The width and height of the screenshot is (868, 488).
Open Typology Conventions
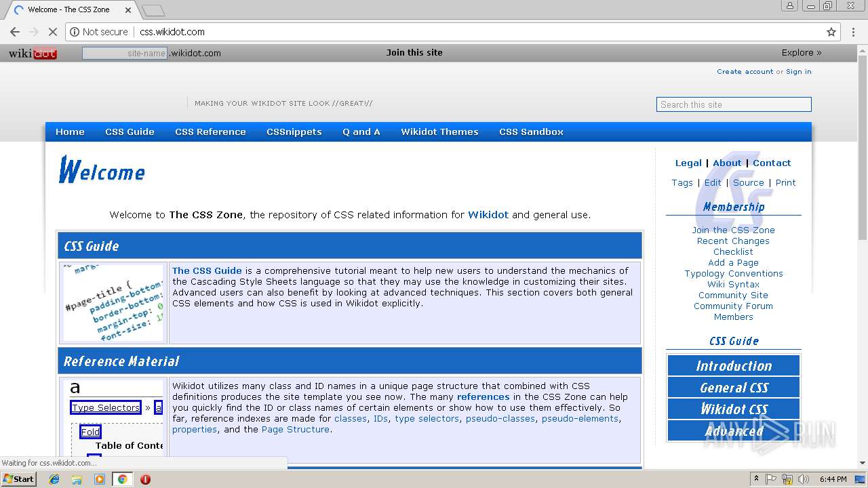click(x=734, y=273)
